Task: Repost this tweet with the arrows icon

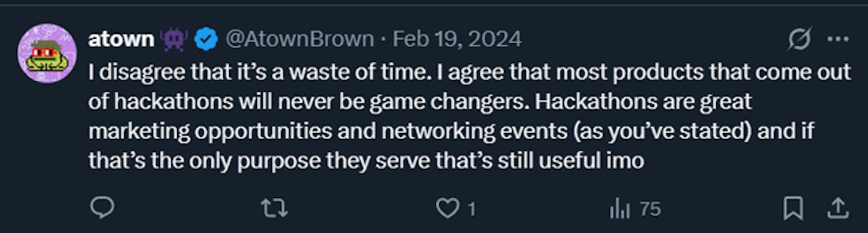Action: click(274, 209)
